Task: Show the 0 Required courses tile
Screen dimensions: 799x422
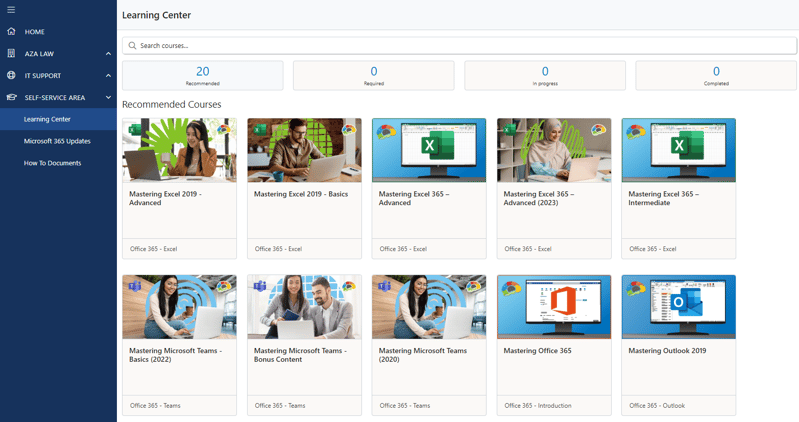Action: [374, 75]
